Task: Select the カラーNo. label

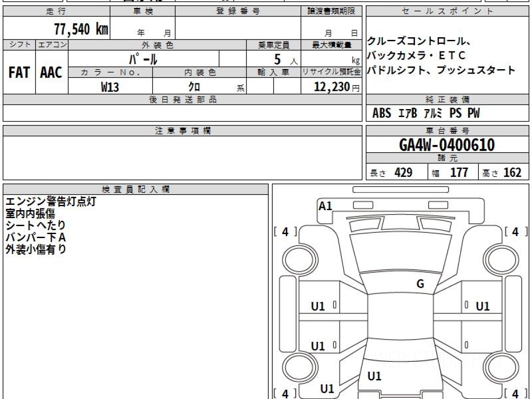Action: (110, 72)
